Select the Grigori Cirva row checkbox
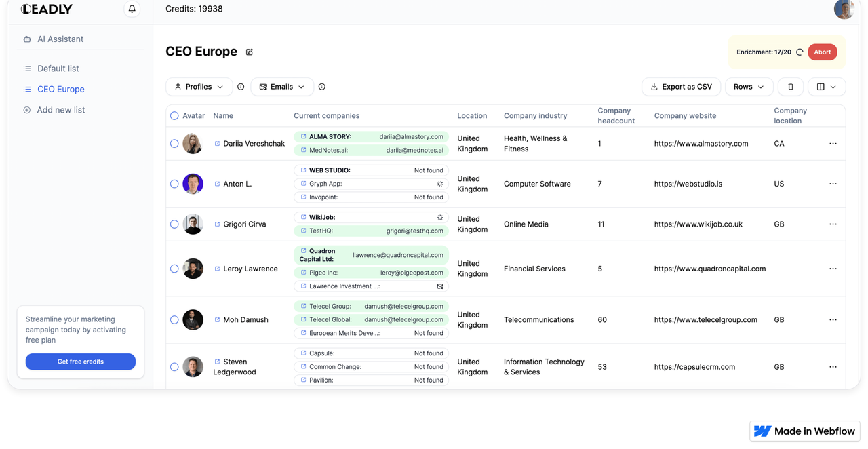This screenshot has width=868, height=449. click(174, 224)
